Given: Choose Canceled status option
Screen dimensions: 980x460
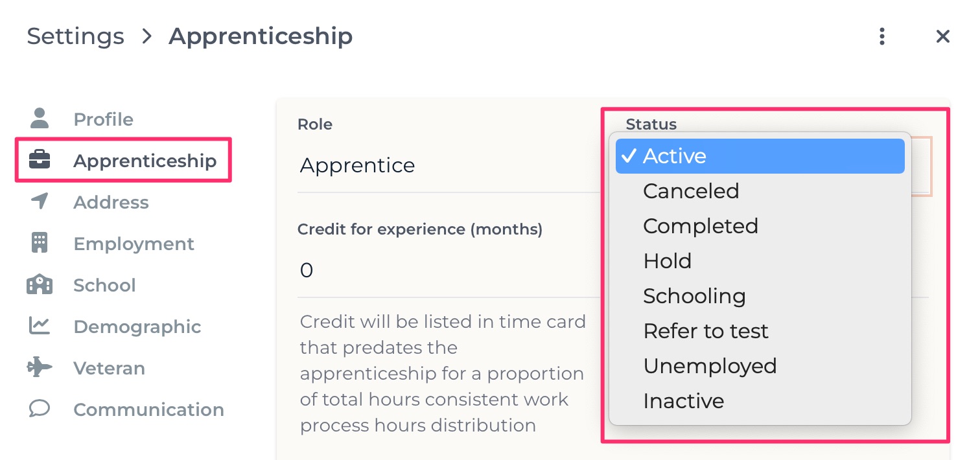Looking at the screenshot, I should pyautogui.click(x=760, y=191).
